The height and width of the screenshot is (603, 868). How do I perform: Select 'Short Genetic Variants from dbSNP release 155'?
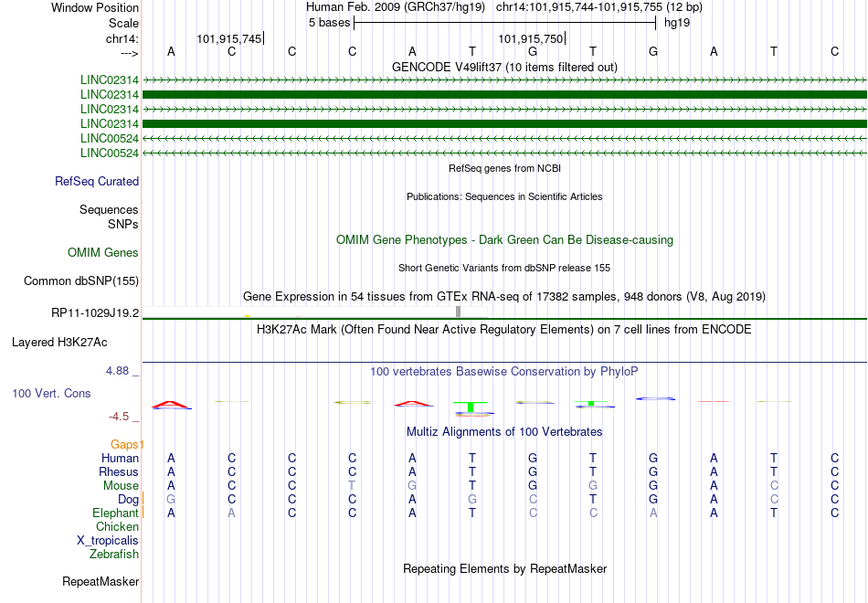pyautogui.click(x=504, y=268)
